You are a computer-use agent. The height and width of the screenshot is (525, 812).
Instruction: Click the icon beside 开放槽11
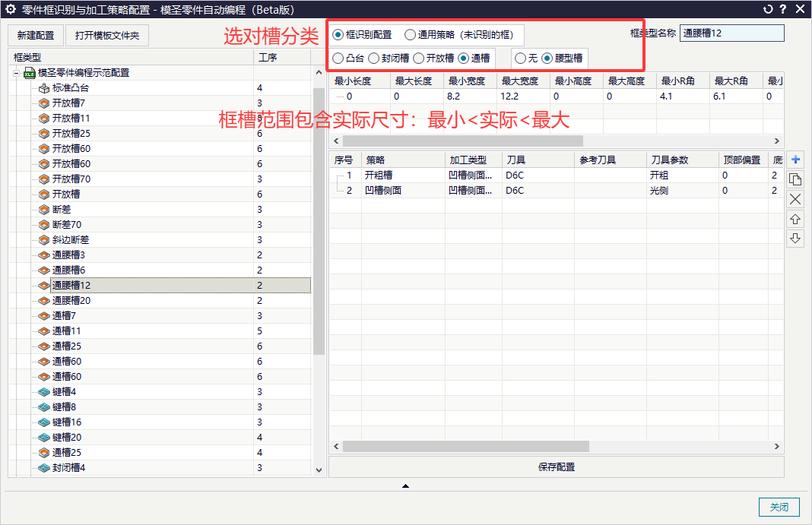(44, 119)
